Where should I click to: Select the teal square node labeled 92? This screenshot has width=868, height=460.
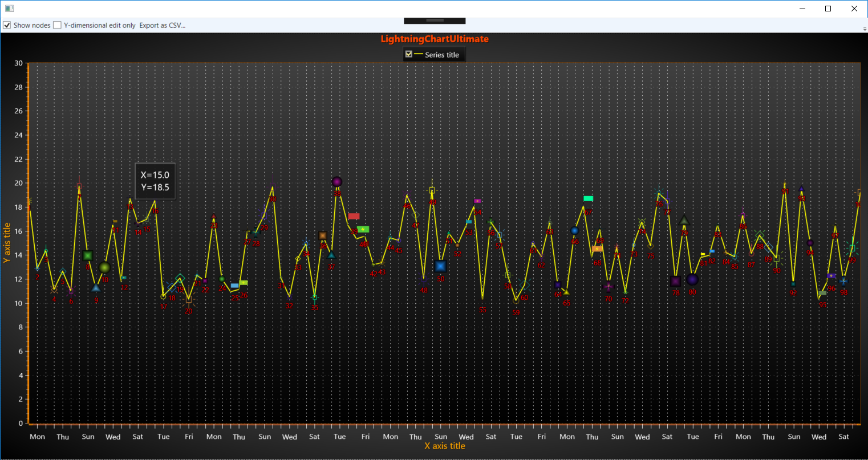point(793,284)
